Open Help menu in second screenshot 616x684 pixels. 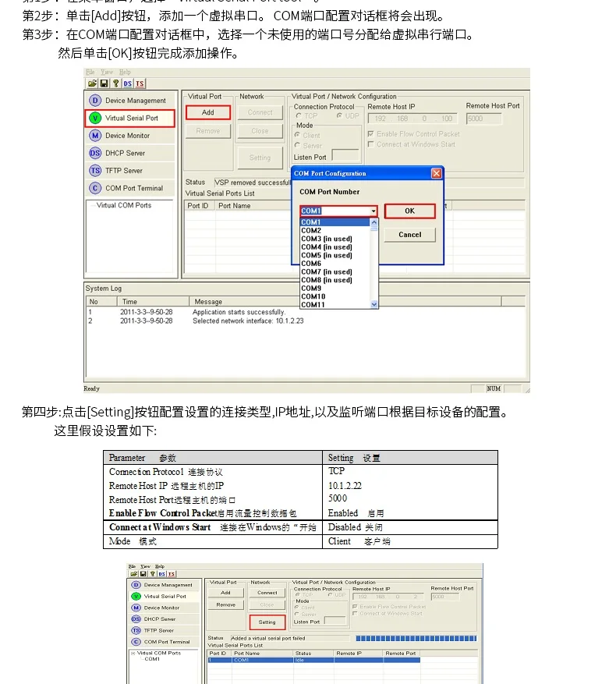[160, 566]
